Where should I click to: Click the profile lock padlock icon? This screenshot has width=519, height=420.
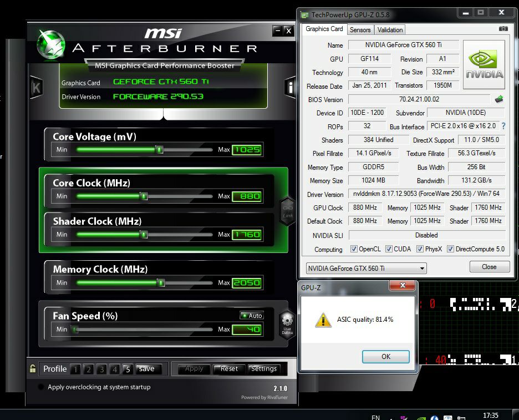coord(32,368)
